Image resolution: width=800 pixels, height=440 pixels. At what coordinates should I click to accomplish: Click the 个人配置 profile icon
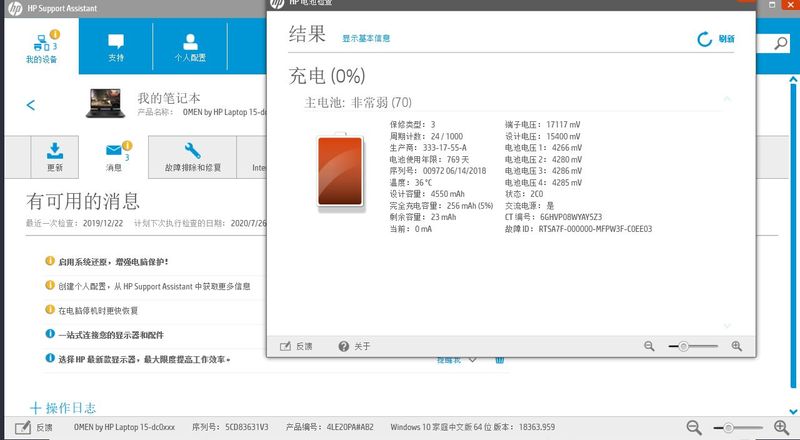[190, 49]
